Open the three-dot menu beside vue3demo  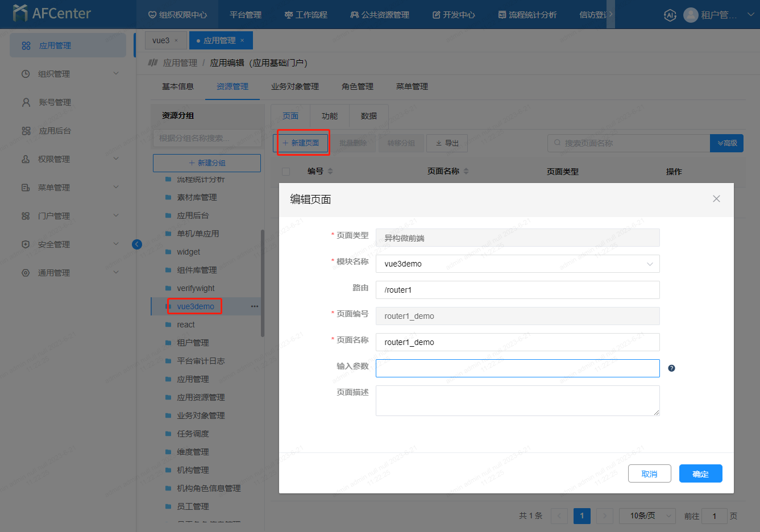[x=254, y=306]
